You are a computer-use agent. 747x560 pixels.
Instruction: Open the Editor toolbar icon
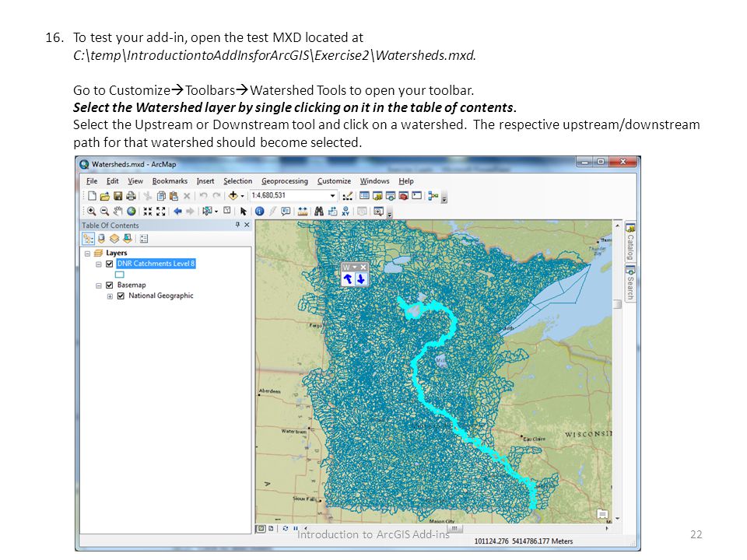coord(348,196)
